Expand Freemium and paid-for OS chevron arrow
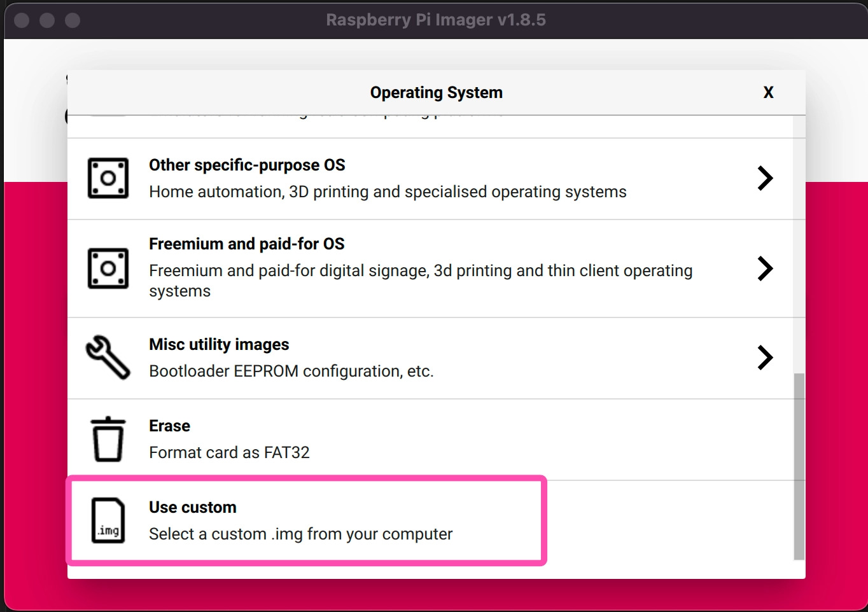 click(765, 268)
